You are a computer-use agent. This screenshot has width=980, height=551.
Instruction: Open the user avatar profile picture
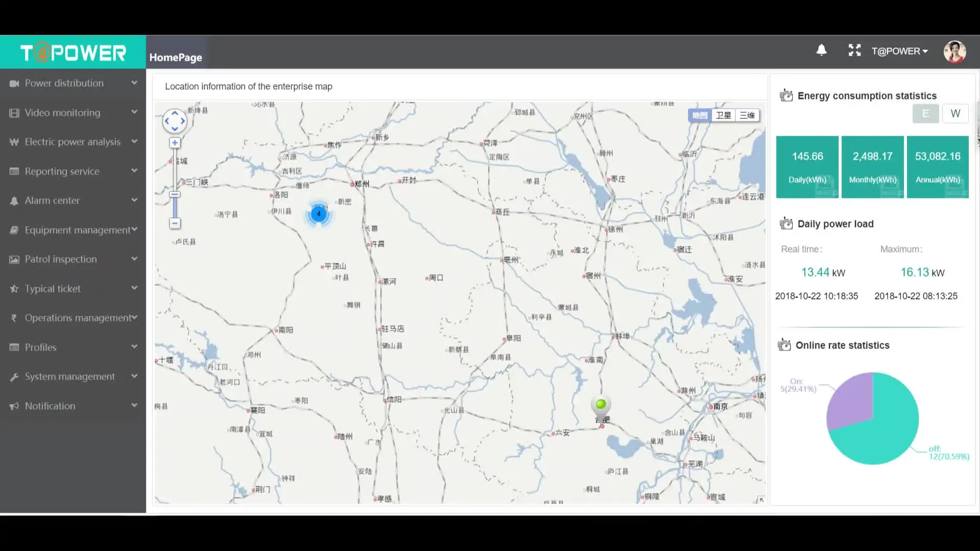954,52
